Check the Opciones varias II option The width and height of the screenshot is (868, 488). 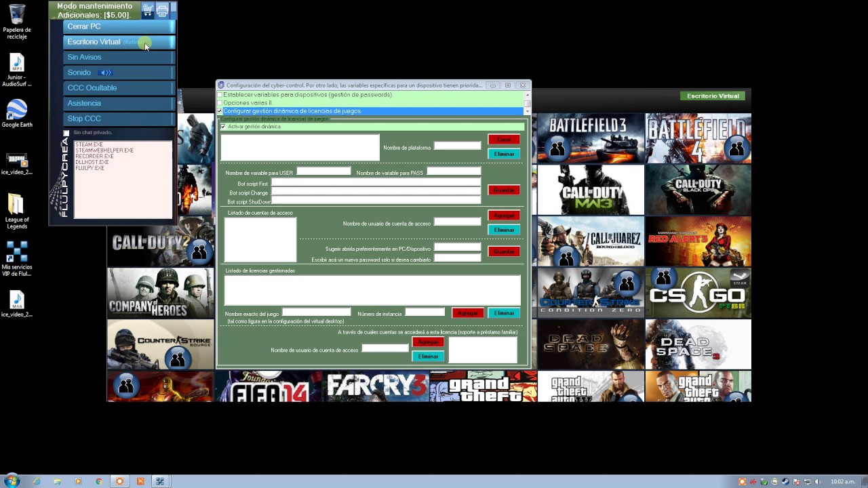point(220,103)
